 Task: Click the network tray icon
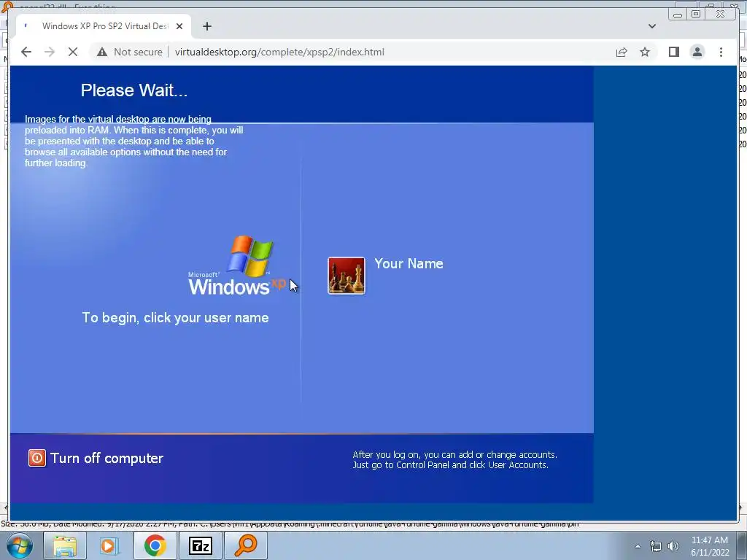(656, 546)
